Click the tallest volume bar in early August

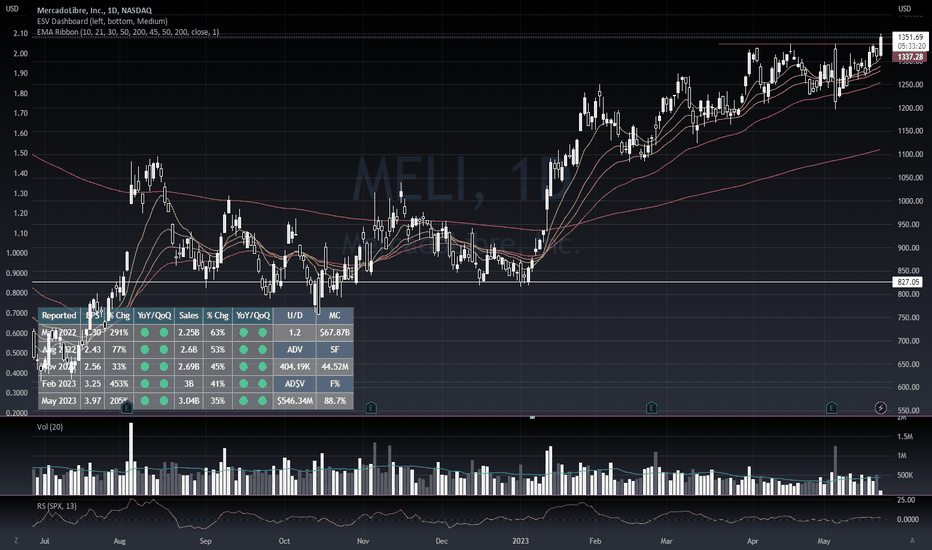131,459
